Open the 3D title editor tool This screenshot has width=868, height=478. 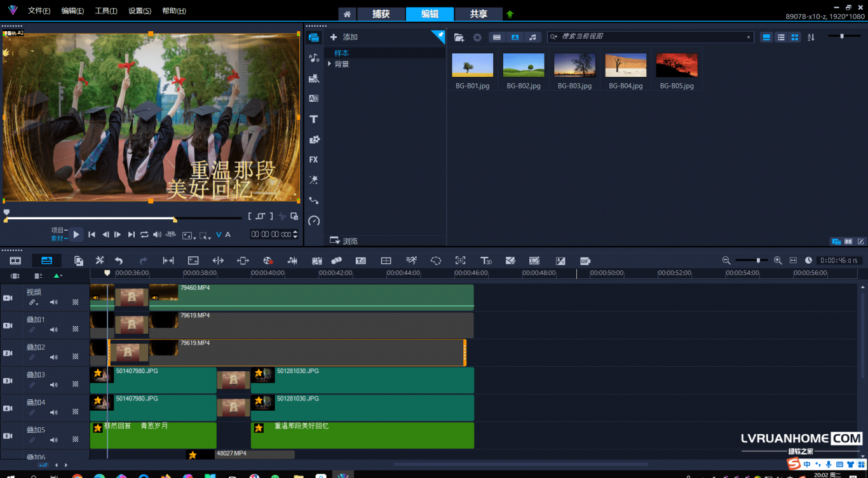pos(486,261)
